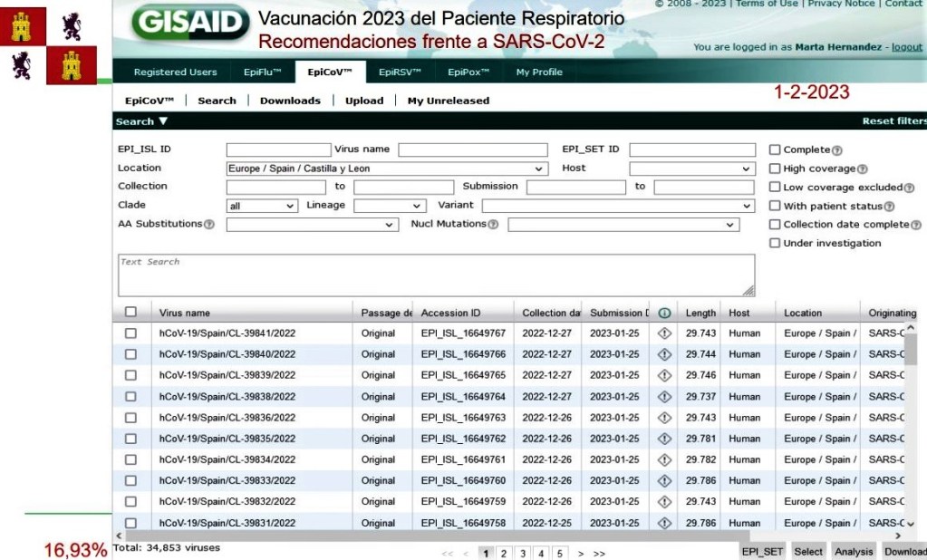
Task: Switch to EpiFlu tab
Action: tap(262, 72)
